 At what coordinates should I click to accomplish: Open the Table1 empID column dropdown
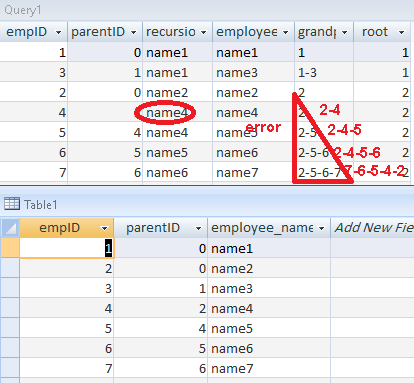(104, 228)
